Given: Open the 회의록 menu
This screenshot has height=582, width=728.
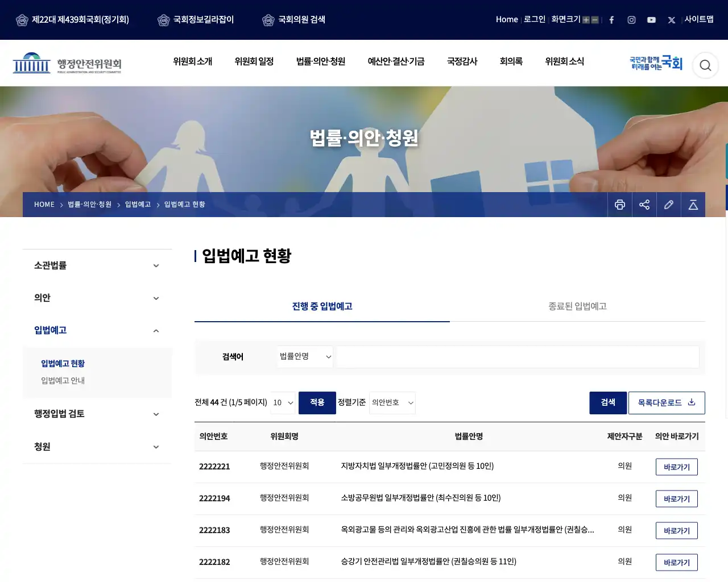Looking at the screenshot, I should click(511, 61).
